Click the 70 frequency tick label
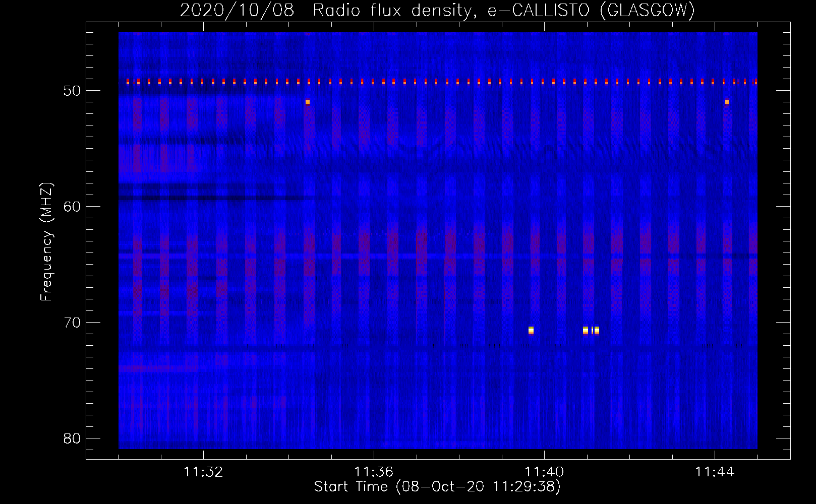Screen dimensions: 816x504 pos(73,323)
